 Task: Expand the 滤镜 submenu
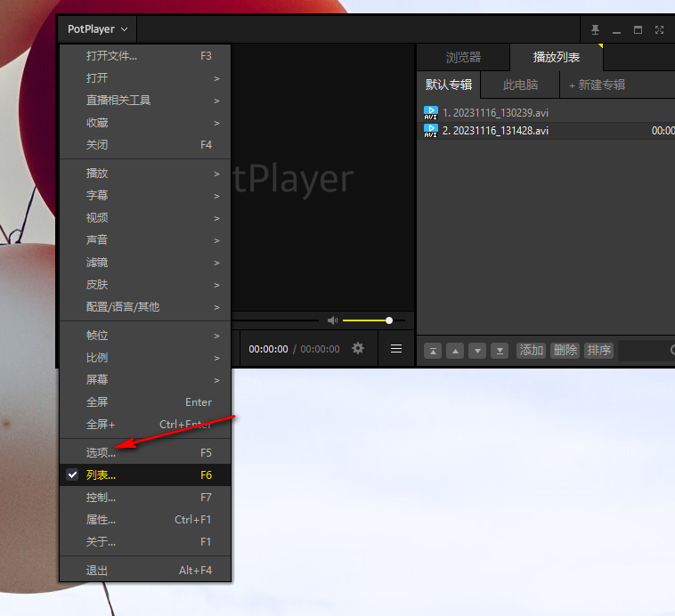pyautogui.click(x=145, y=263)
